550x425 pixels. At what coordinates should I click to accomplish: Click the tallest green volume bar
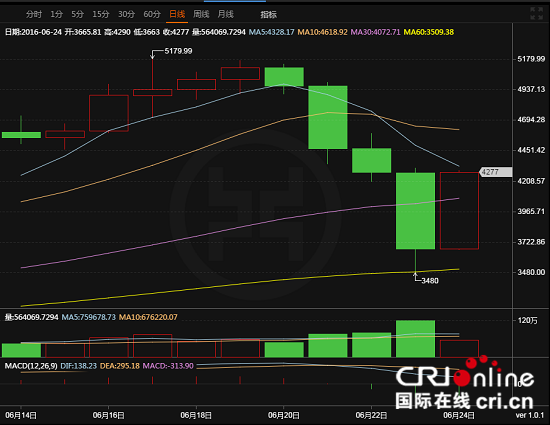point(415,338)
